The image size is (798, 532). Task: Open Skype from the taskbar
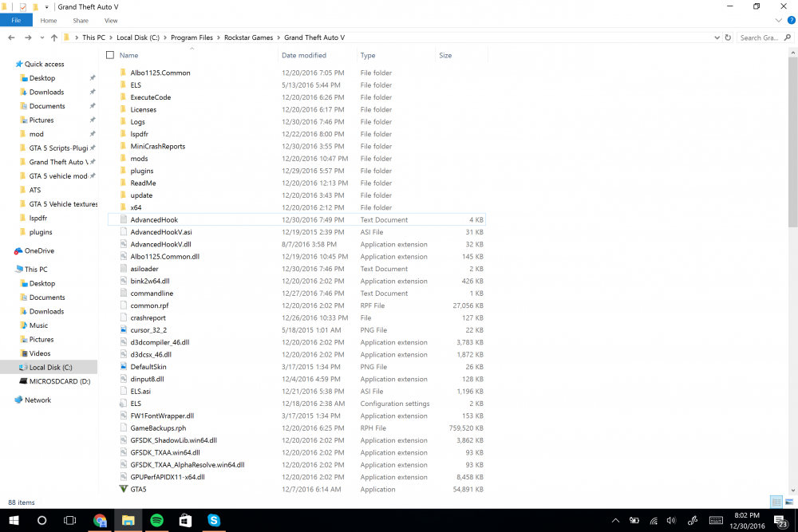click(214, 520)
